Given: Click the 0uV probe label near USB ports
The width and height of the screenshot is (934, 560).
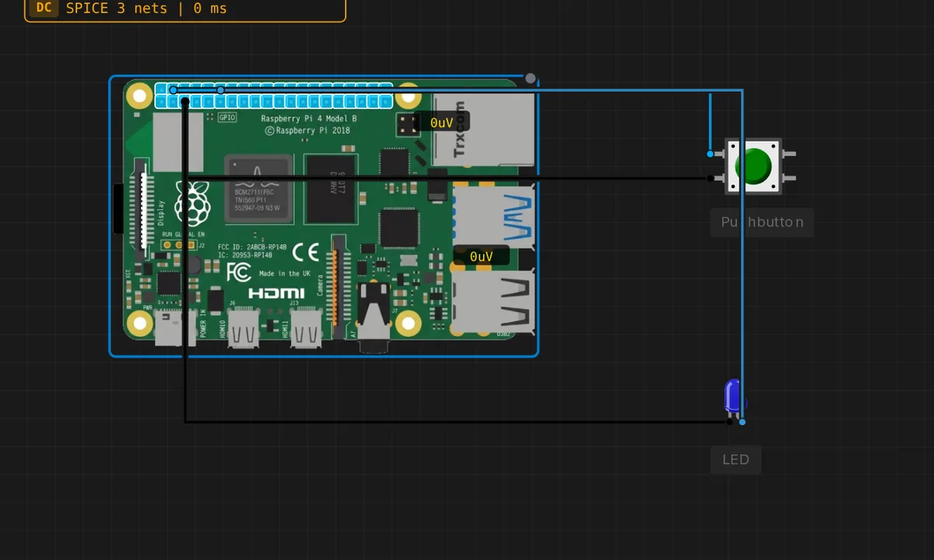Looking at the screenshot, I should (482, 256).
